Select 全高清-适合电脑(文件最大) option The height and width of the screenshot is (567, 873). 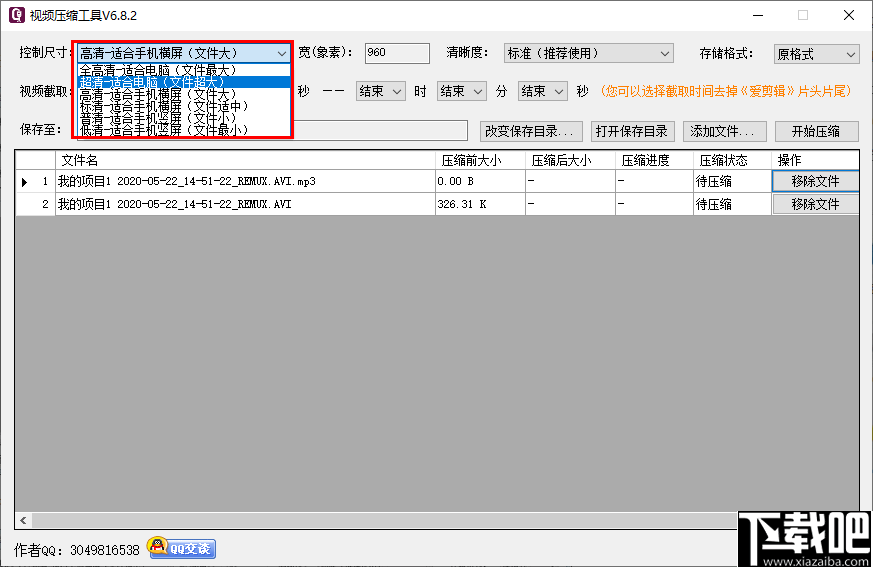(184, 70)
